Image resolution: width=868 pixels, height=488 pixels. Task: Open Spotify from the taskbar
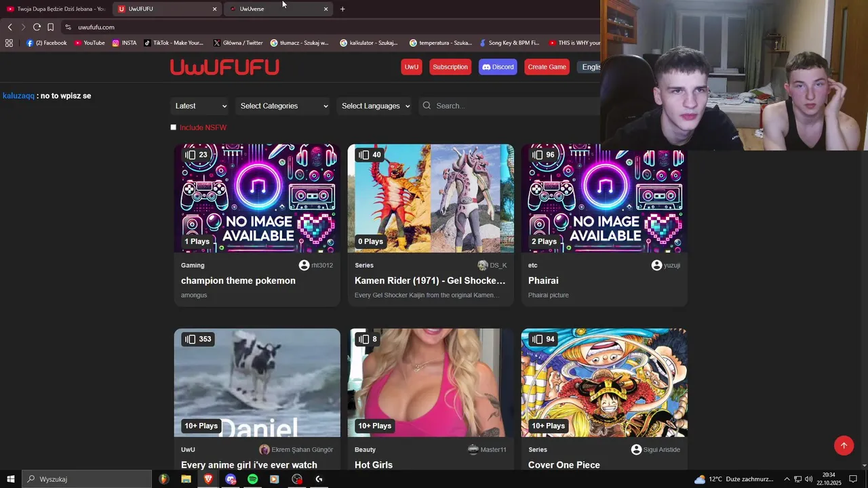[x=252, y=479]
